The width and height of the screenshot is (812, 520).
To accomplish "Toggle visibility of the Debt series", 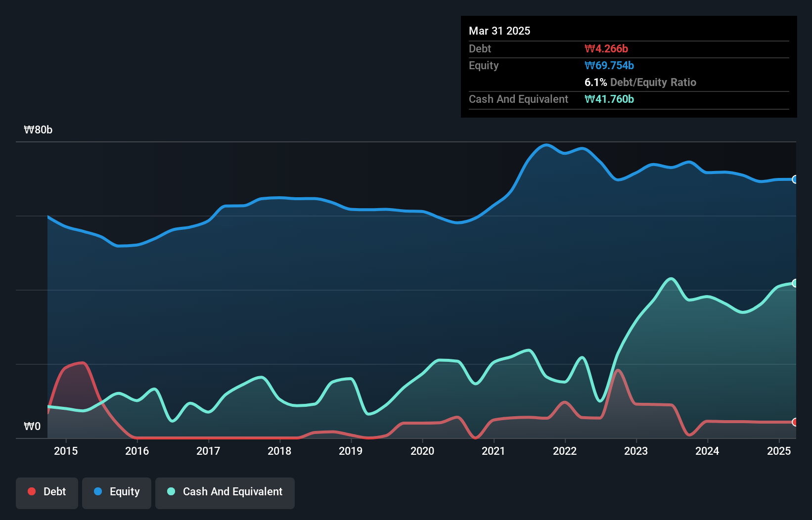I will click(x=46, y=492).
